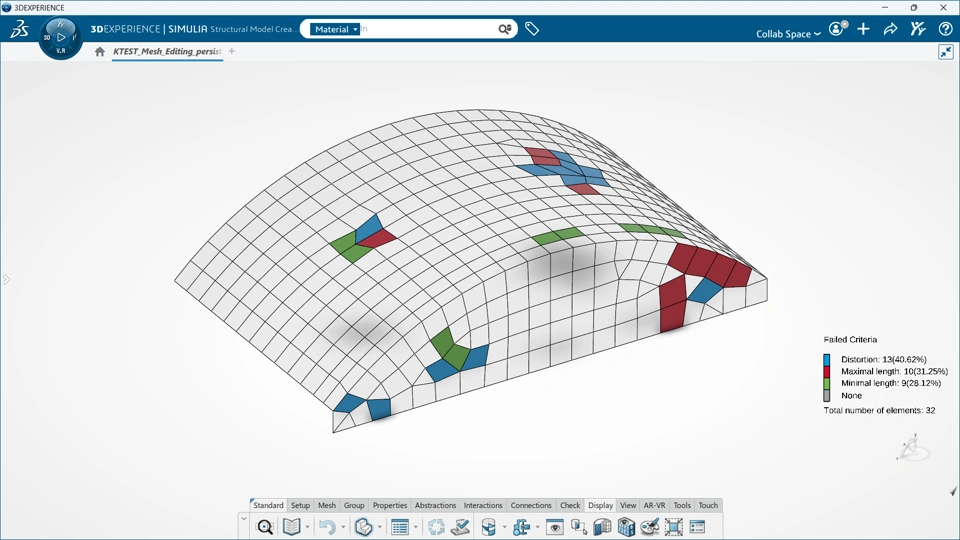The image size is (960, 540).
Task: Click the undo arrow
Action: [x=327, y=527]
